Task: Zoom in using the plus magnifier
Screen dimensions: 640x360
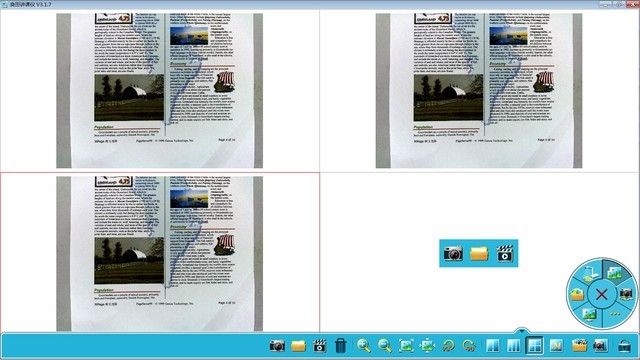Action: [x=363, y=346]
